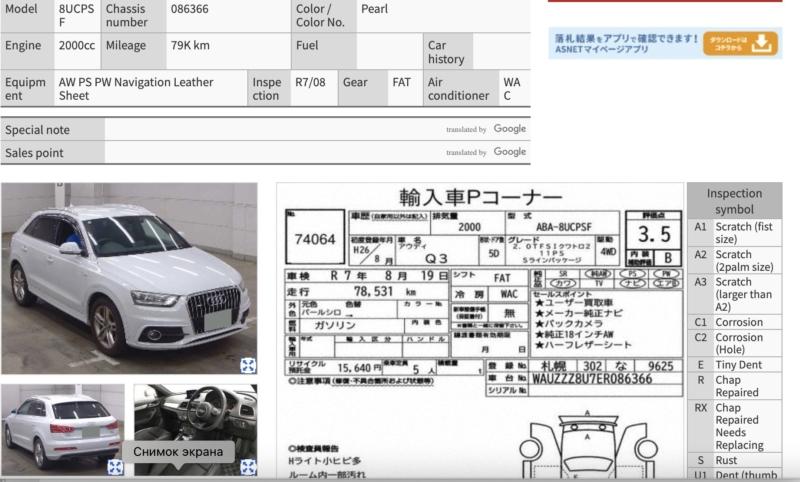Click the 3.5 evaluation score on sheet
Image resolution: width=800 pixels, height=482 pixels.
[653, 234]
